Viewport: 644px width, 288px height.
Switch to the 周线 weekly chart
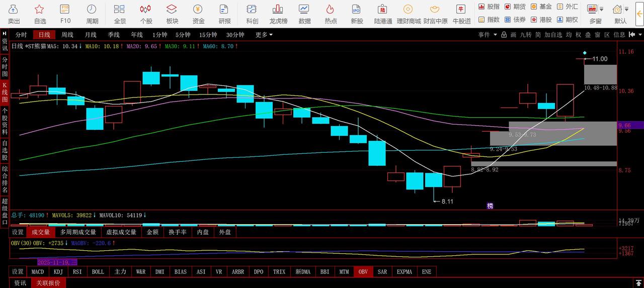[67, 35]
